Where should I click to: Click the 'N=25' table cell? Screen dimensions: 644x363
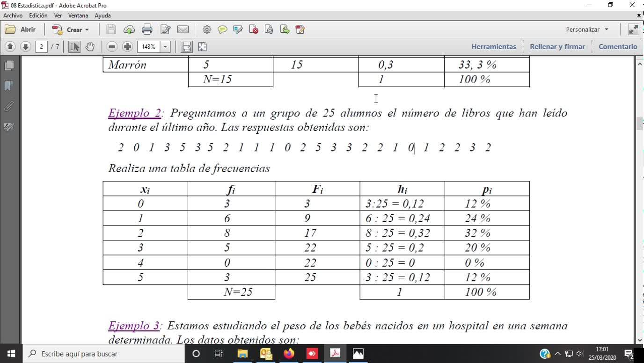pyautogui.click(x=231, y=292)
